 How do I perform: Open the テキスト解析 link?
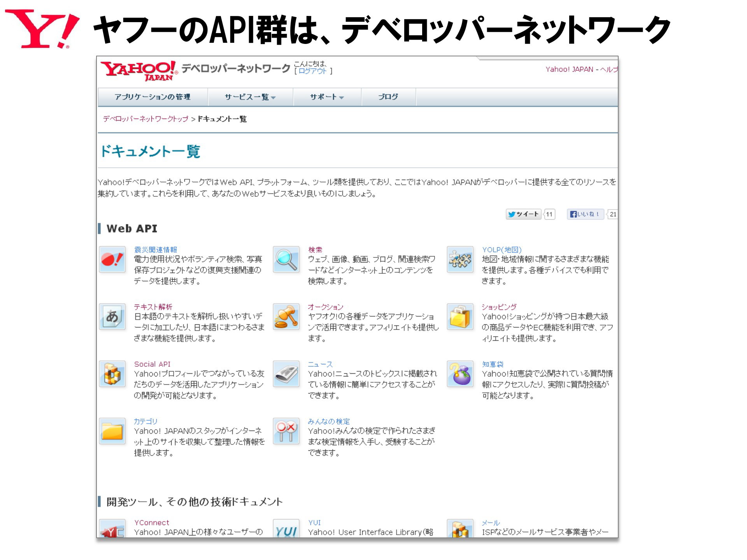[x=153, y=307]
